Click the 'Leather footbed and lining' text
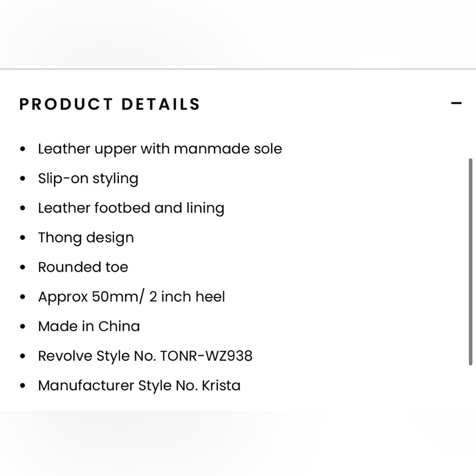Screen dimensions: 476x476 pyautogui.click(x=131, y=208)
